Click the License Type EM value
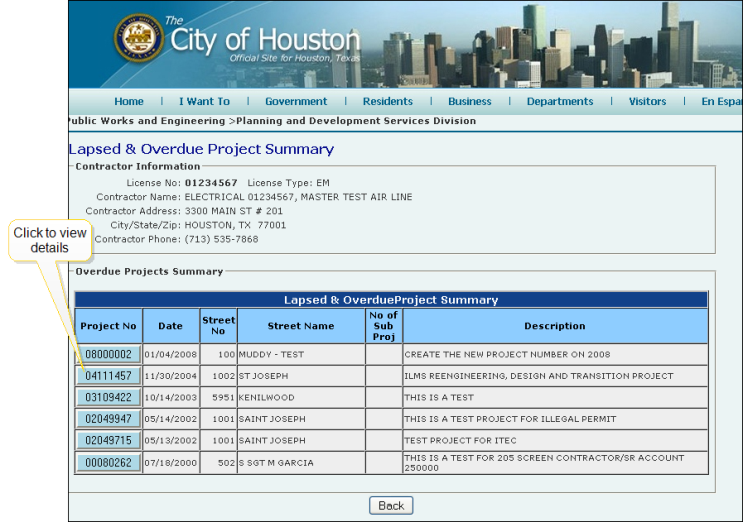This screenshot has height=522, width=743. pos(323,183)
